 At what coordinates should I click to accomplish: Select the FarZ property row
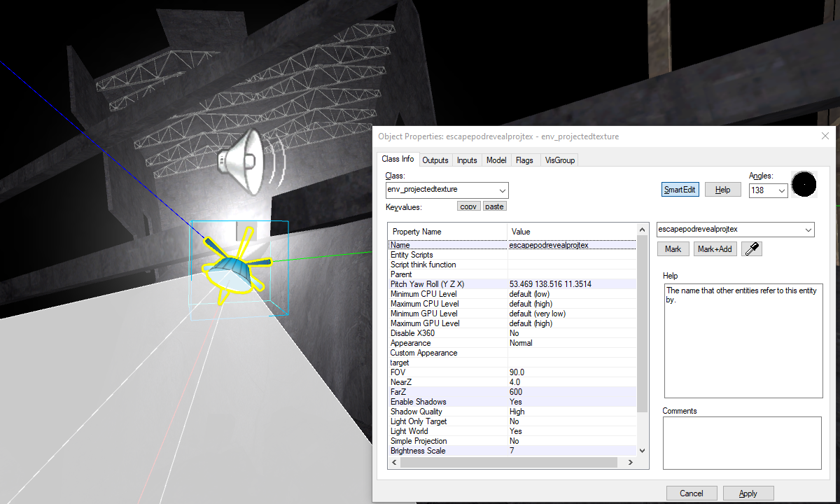(512, 392)
